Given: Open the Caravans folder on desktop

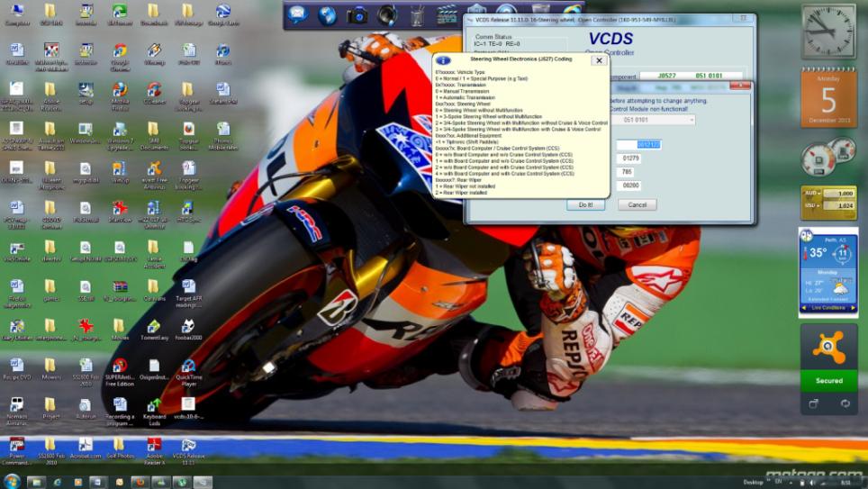Looking at the screenshot, I should click(x=154, y=290).
